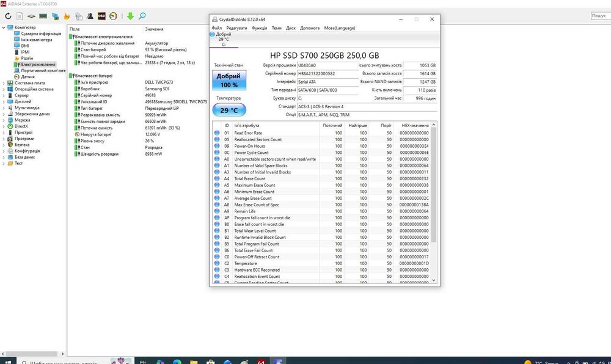Open the Редагувати menu in CrystalDiskInfo
Image resolution: width=611 pixels, height=364 pixels.
point(236,28)
